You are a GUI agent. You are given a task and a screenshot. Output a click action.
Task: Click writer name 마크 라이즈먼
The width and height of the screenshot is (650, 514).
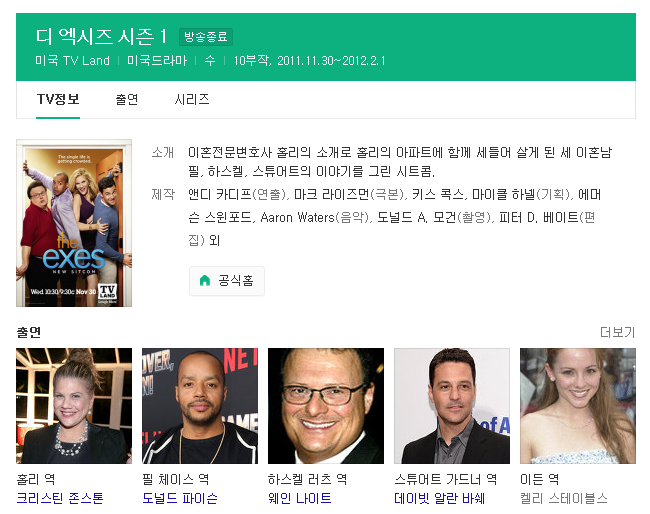tap(332, 194)
